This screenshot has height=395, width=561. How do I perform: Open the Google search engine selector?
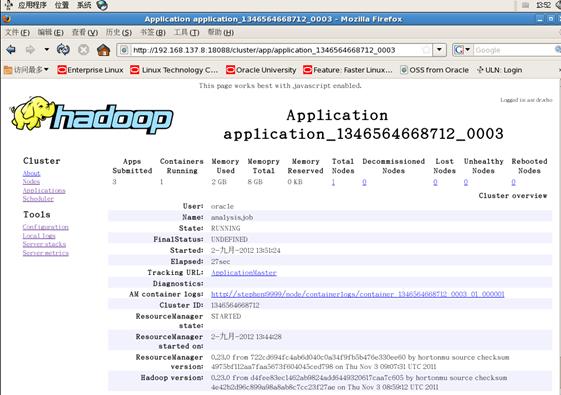(462, 50)
